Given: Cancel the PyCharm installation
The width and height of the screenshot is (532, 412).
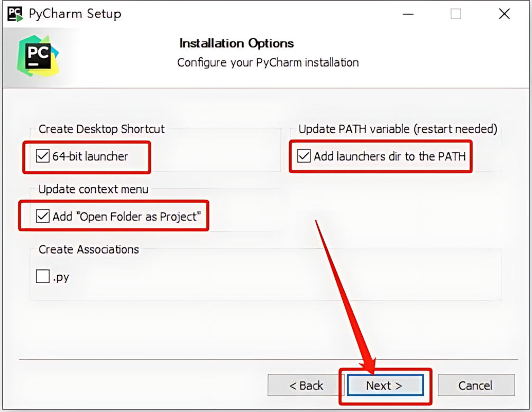Looking at the screenshot, I should 476,385.
